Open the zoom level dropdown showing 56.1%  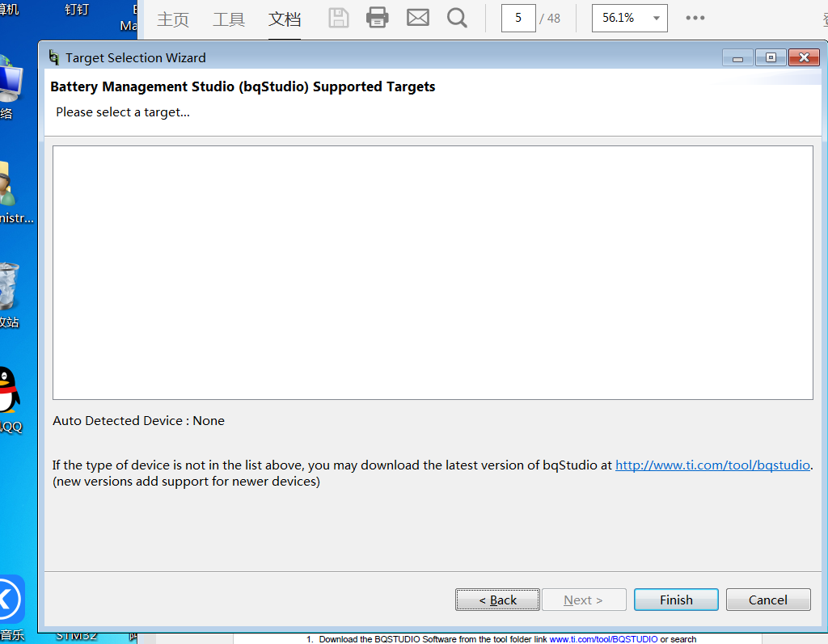coord(629,17)
